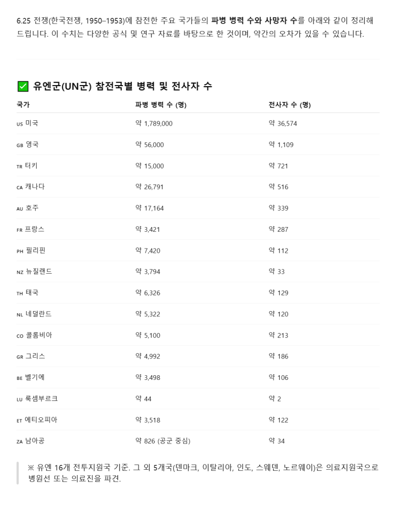This screenshot has width=420, height=505.
Task: Click the LU flag code beside 룩셈부르크
Action: click(20, 399)
